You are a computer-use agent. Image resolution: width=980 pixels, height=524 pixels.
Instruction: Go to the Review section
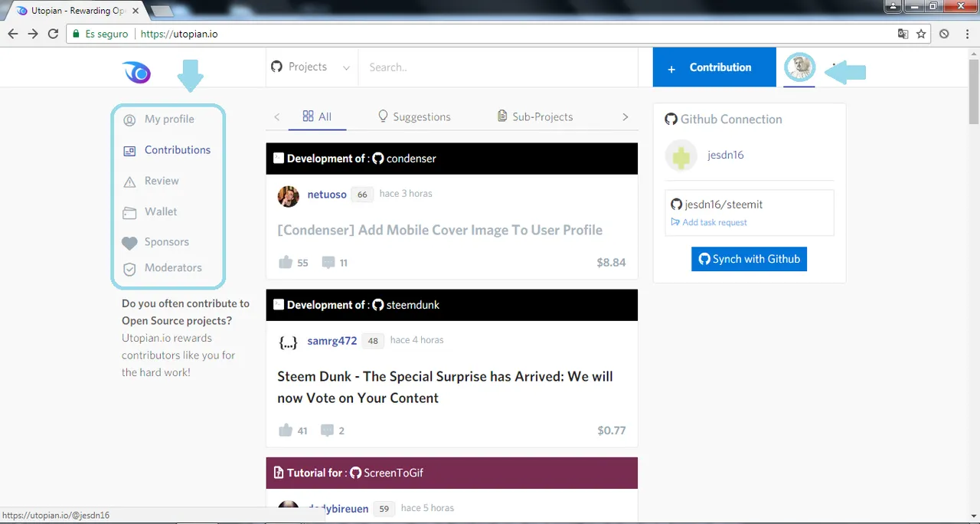point(162,181)
